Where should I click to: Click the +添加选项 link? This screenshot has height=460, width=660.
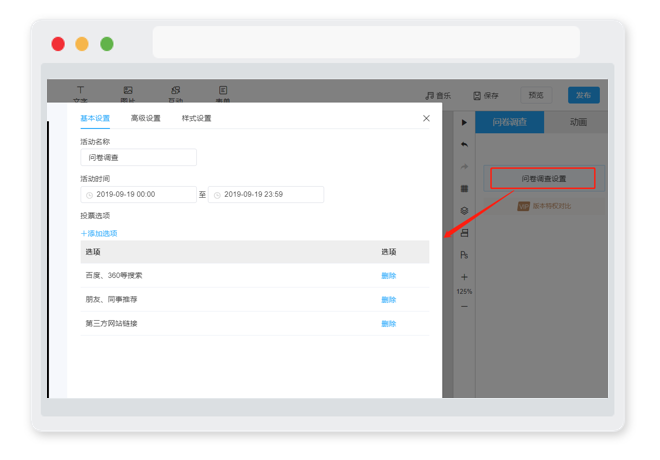tap(99, 233)
